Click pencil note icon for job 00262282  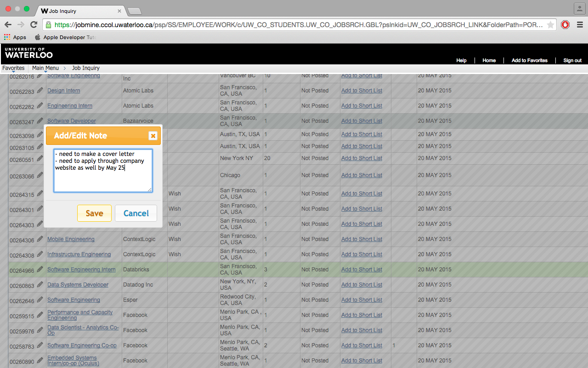coord(40,106)
